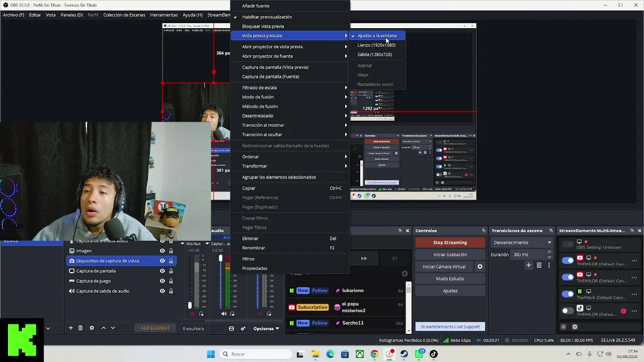Open WhatsApp from the taskbar

point(419,354)
